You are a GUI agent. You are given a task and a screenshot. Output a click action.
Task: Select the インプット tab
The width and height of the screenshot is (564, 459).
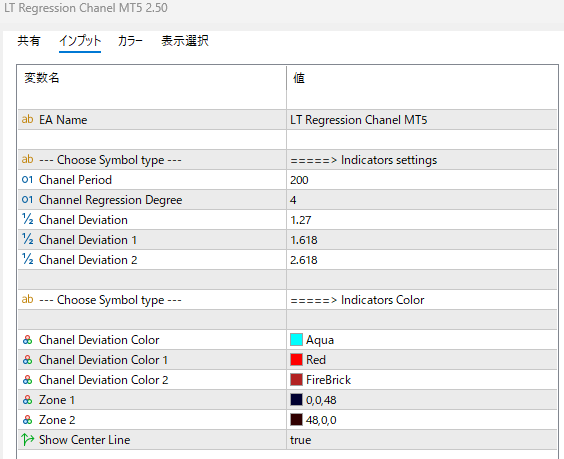(80, 41)
